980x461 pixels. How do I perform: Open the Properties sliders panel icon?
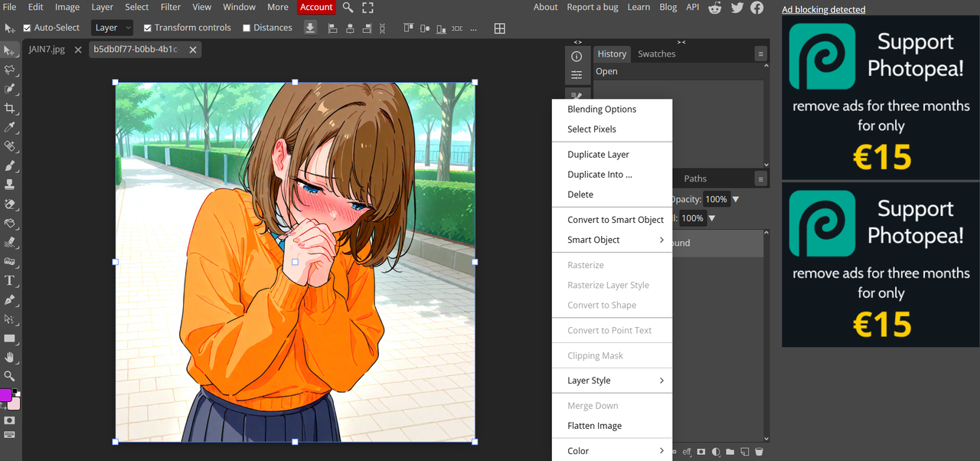pos(577,75)
